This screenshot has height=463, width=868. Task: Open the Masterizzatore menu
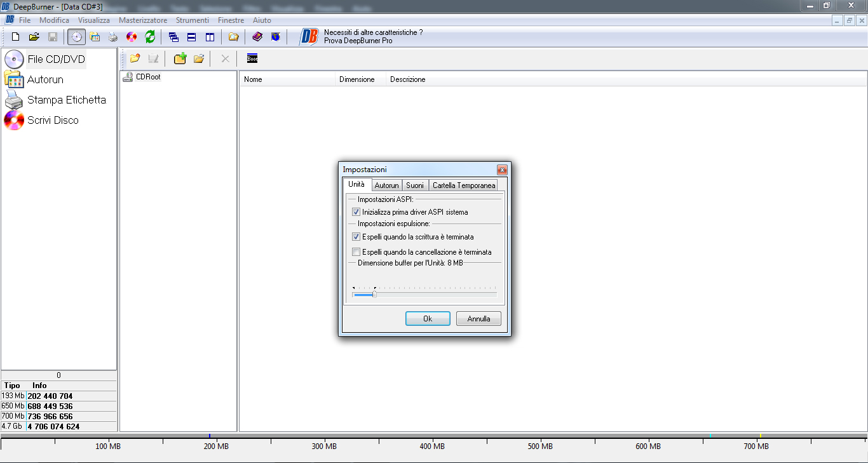pos(143,20)
